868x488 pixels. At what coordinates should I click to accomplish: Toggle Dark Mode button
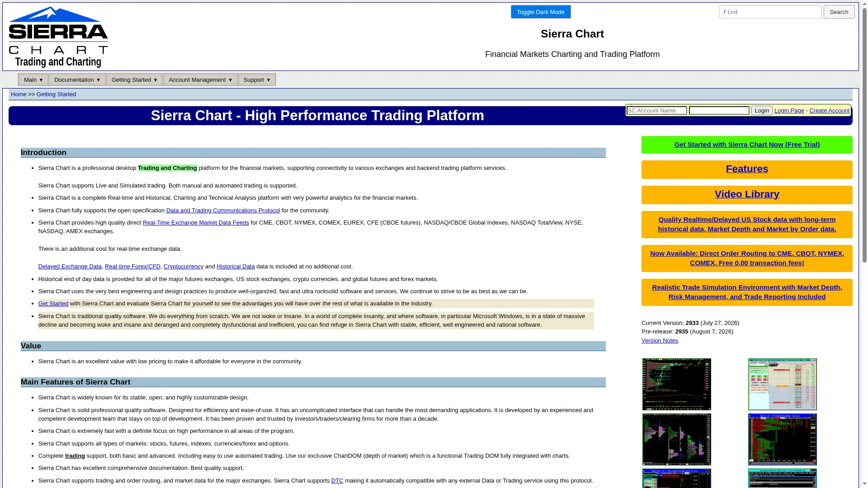pyautogui.click(x=541, y=12)
